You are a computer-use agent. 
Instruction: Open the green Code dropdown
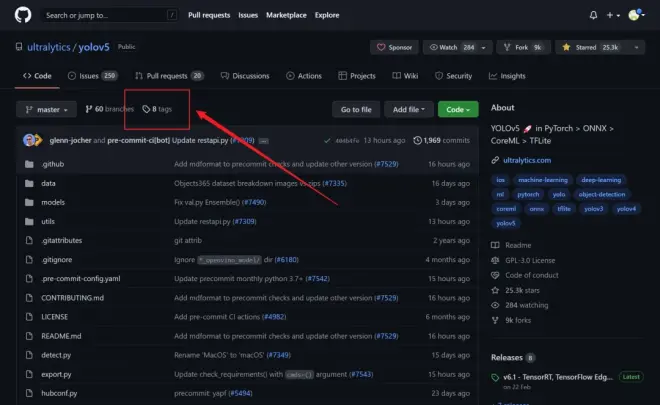tap(458, 109)
